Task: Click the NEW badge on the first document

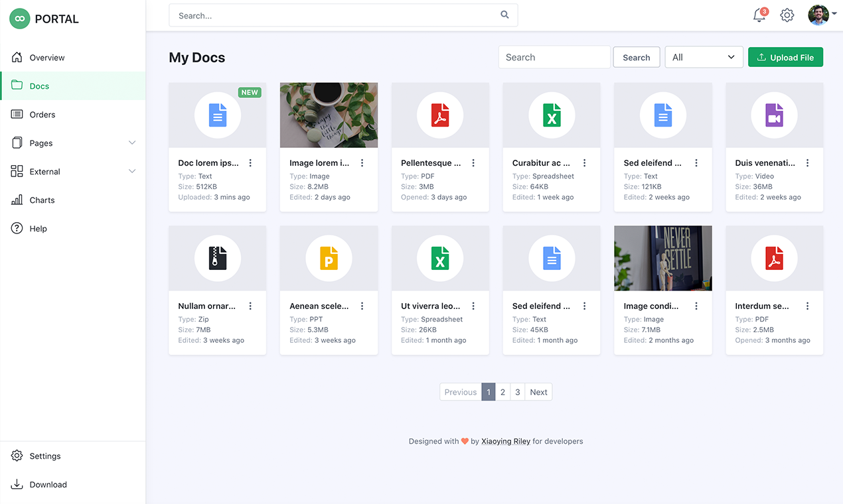Action: (250, 92)
